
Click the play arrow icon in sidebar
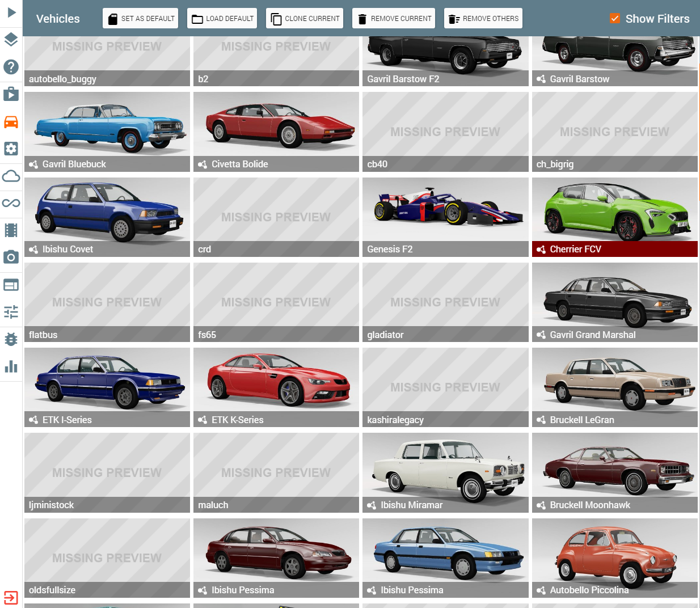tap(11, 12)
